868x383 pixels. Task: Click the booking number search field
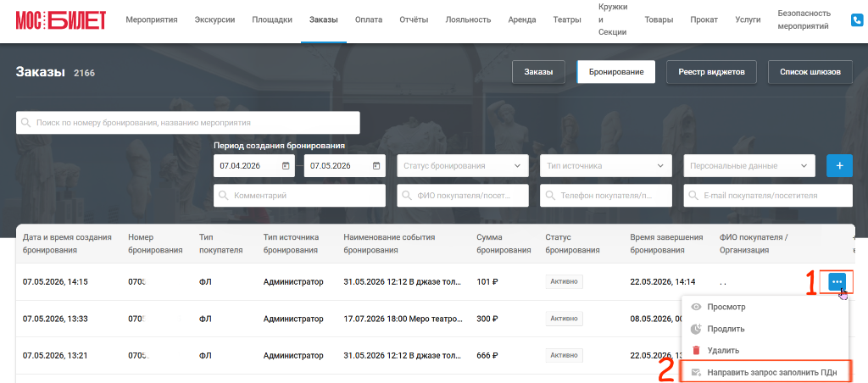point(188,123)
